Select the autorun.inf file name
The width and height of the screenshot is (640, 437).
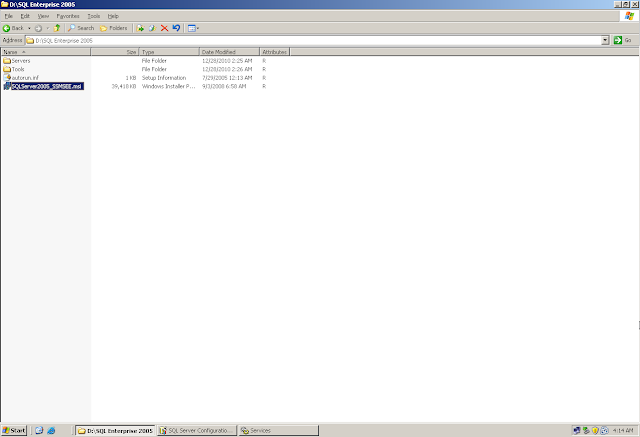(x=25, y=78)
